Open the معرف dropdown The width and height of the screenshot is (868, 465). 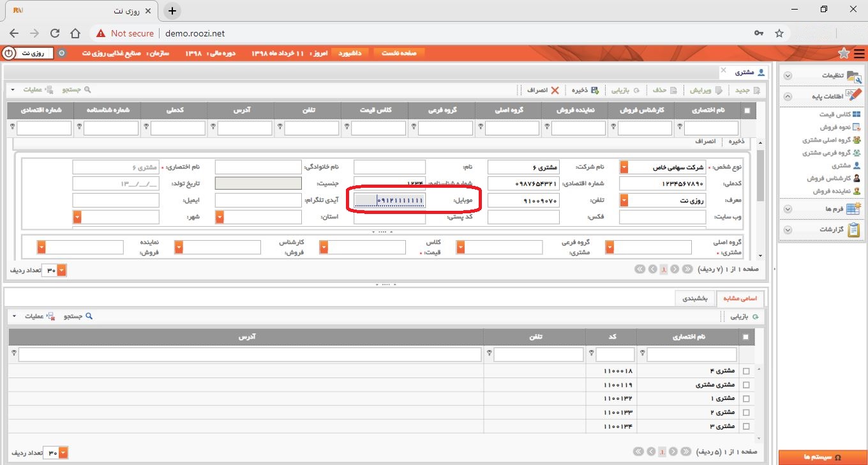point(624,201)
